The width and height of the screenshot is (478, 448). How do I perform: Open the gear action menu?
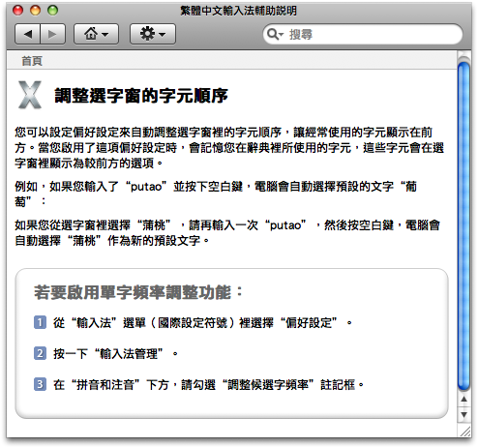153,34
